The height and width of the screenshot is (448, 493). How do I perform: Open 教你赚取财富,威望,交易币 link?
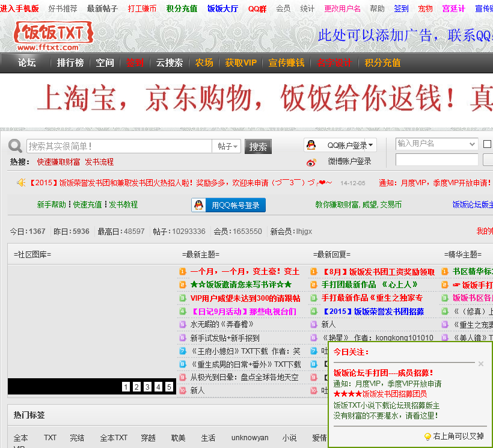pyautogui.click(x=358, y=204)
